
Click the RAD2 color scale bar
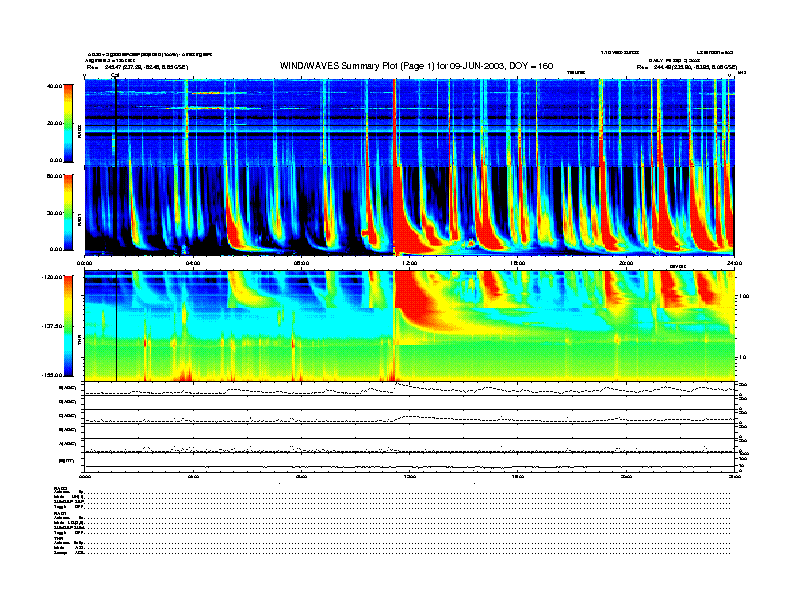68,123
